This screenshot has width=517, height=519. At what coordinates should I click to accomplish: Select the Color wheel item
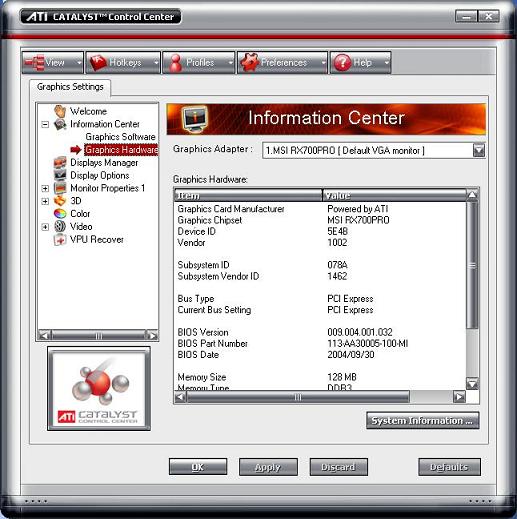coord(80,214)
